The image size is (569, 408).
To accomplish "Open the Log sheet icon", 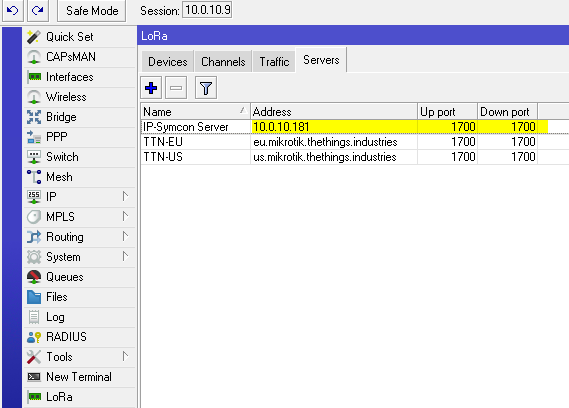I will 34,317.
